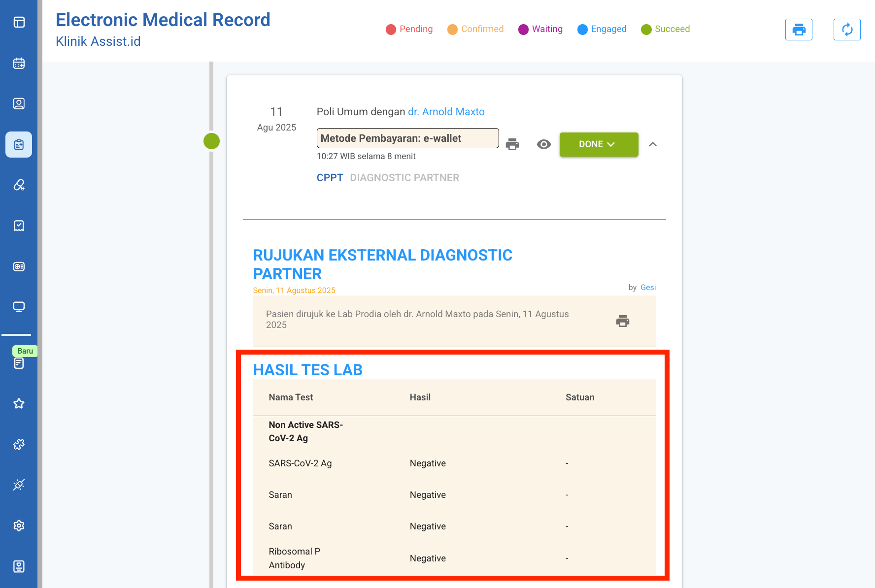Open the DONE status dropdown

[x=599, y=144]
